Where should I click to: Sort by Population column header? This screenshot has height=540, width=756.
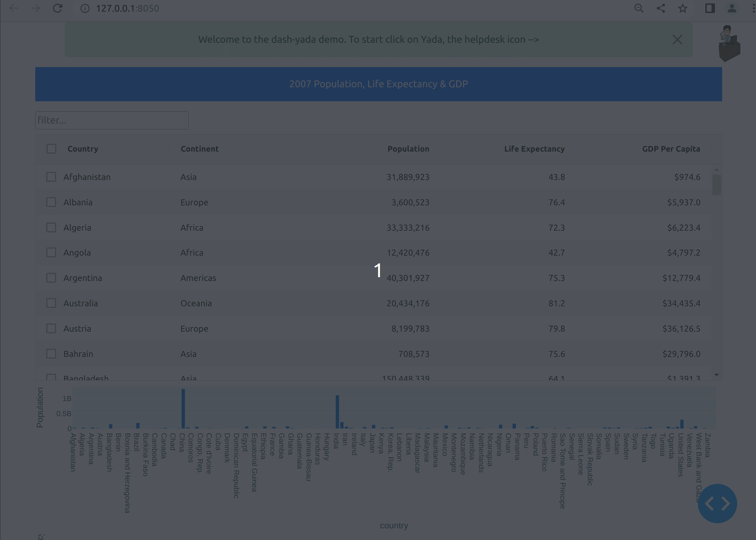(x=408, y=149)
